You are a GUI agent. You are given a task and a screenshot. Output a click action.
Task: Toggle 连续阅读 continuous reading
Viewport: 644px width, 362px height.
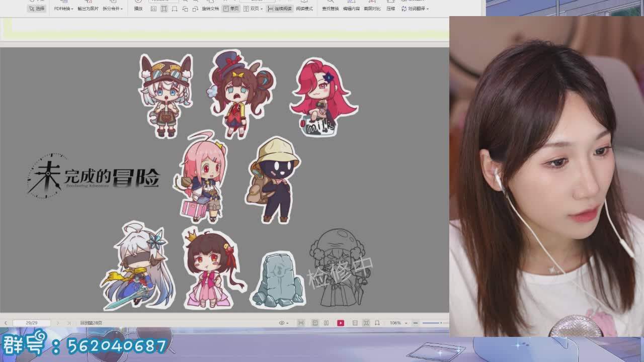tap(279, 9)
